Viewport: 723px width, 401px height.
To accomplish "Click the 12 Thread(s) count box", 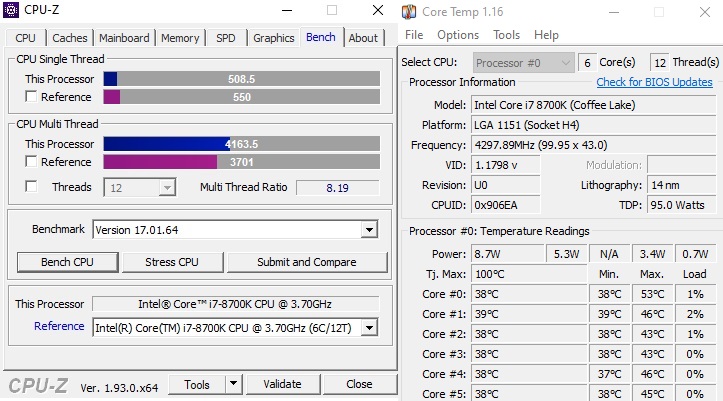I will pyautogui.click(x=660, y=63).
